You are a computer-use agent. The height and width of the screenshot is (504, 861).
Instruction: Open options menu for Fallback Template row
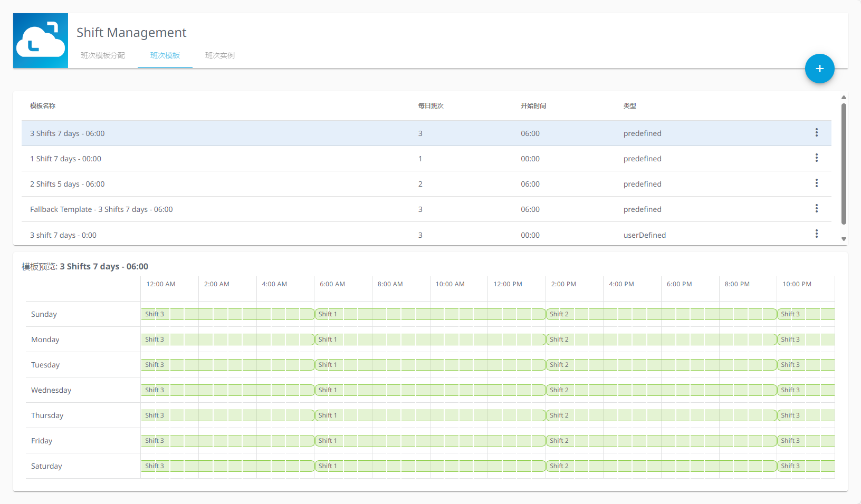pos(816,209)
